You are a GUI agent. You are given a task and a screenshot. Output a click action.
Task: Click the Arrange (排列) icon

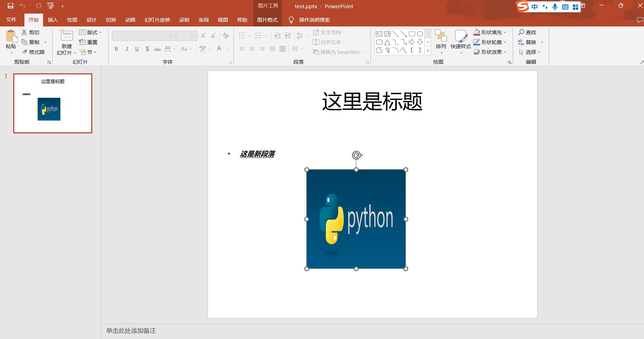pyautogui.click(x=441, y=38)
